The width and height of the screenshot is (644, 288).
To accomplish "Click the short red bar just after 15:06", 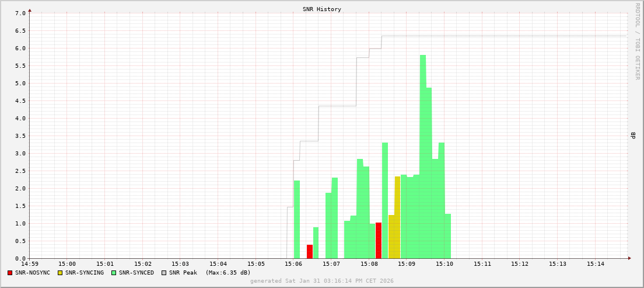I will 310,252.
